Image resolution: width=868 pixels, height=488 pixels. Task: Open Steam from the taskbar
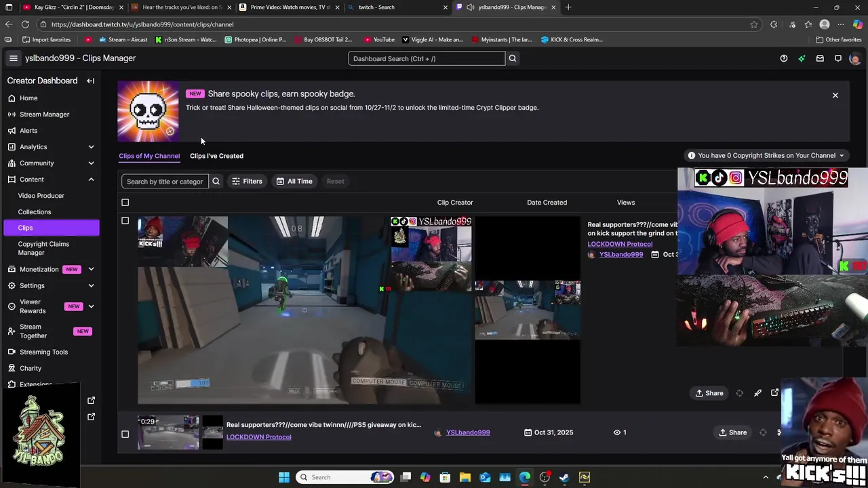tap(564, 477)
